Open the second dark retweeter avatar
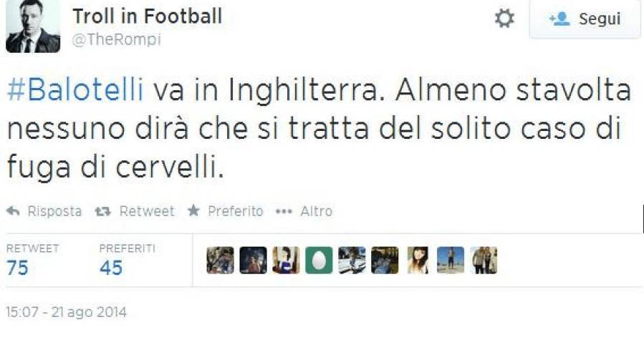The width and height of the screenshot is (644, 340). click(x=253, y=261)
